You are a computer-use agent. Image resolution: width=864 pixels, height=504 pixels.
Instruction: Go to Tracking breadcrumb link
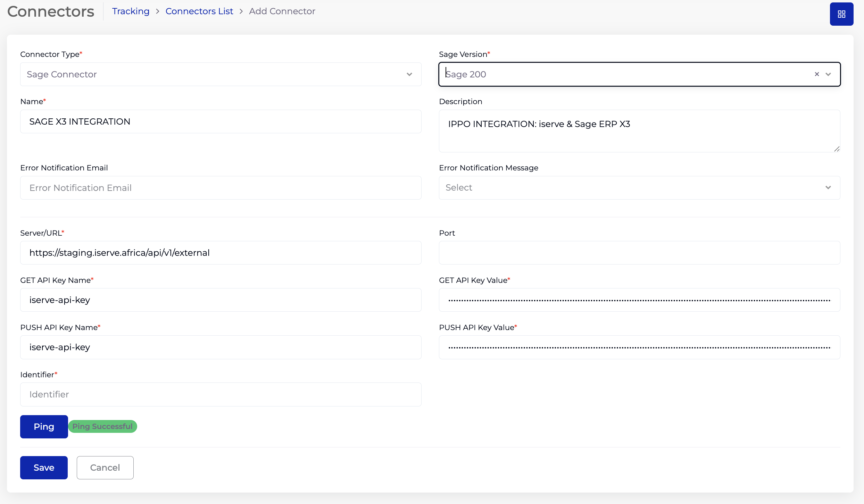pos(131,11)
